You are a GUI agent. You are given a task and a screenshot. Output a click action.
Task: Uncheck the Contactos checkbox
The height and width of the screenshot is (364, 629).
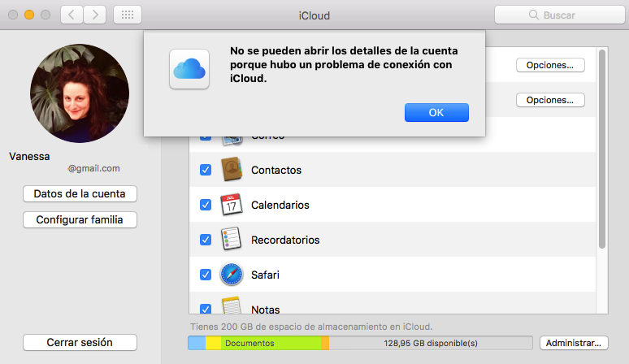tap(206, 170)
